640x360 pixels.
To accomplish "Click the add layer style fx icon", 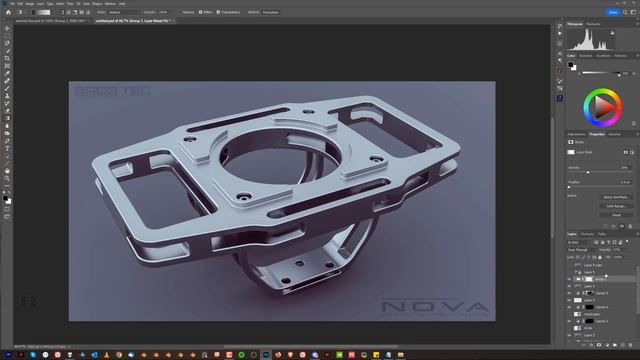I will pyautogui.click(x=591, y=345).
